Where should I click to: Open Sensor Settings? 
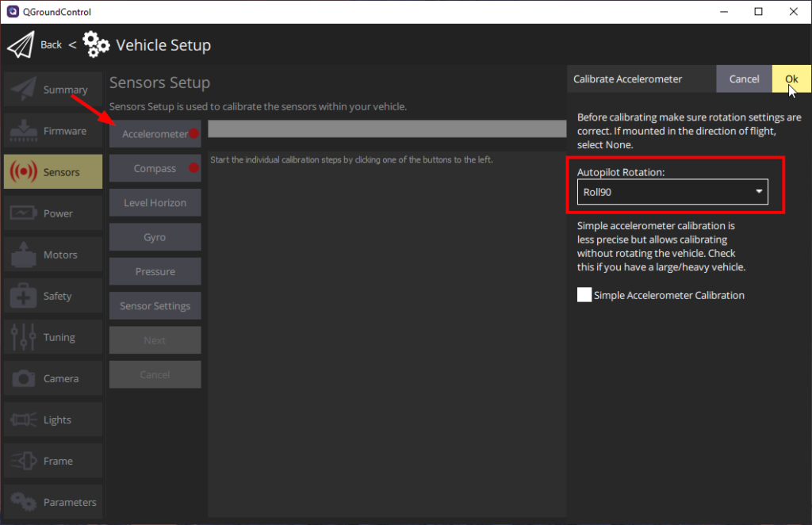155,306
